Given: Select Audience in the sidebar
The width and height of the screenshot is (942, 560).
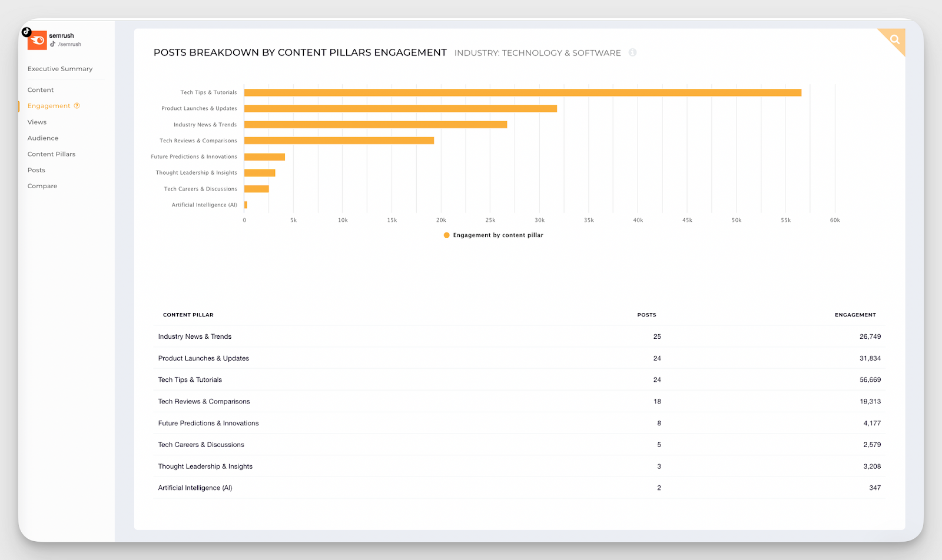Looking at the screenshot, I should pos(42,138).
